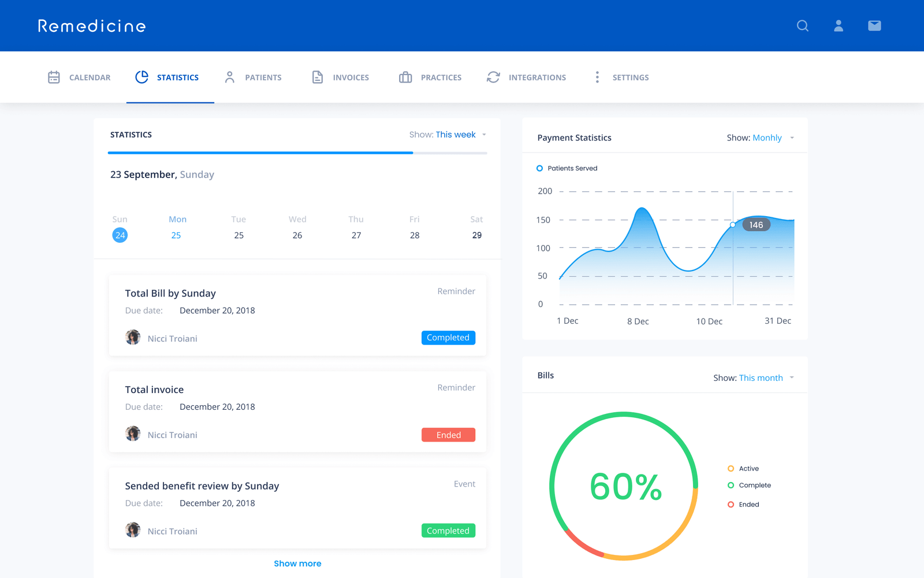This screenshot has width=924, height=578.
Task: Switch to the Patients tab
Action: click(253, 77)
